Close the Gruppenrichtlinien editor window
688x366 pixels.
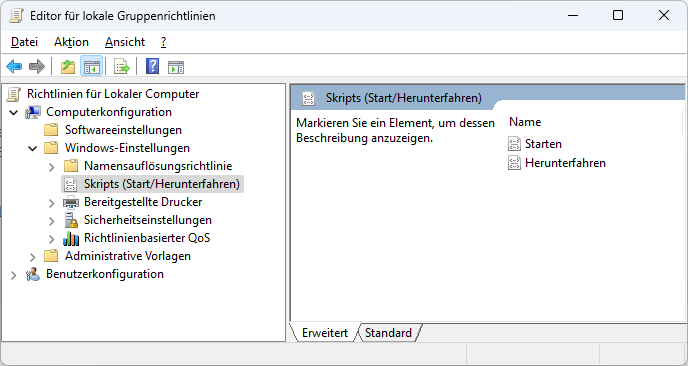coord(664,15)
